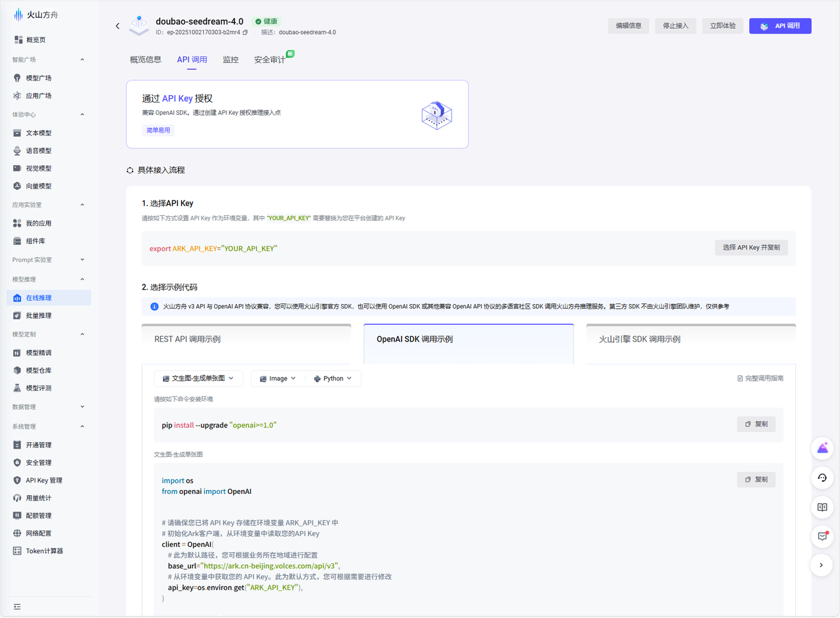
Task: Collapse the 系统管理 sidebar section
Action: pos(82,426)
